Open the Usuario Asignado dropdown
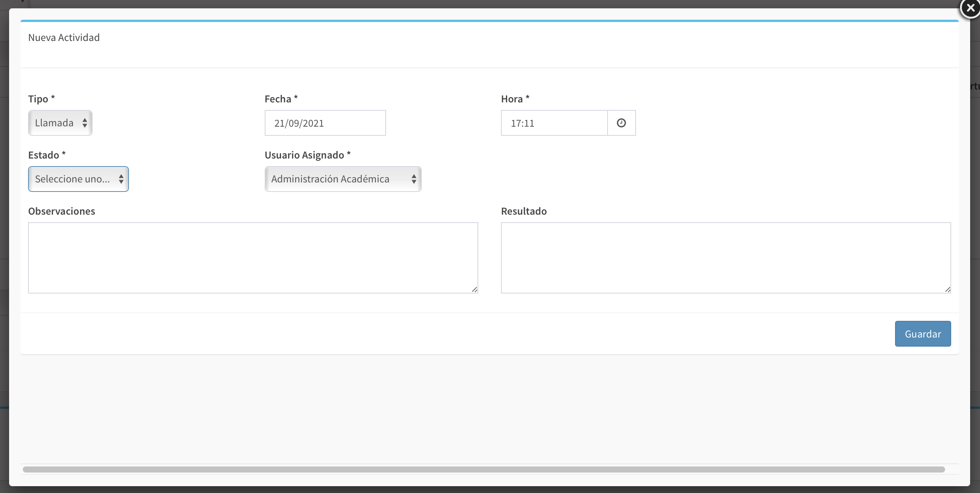 point(343,179)
